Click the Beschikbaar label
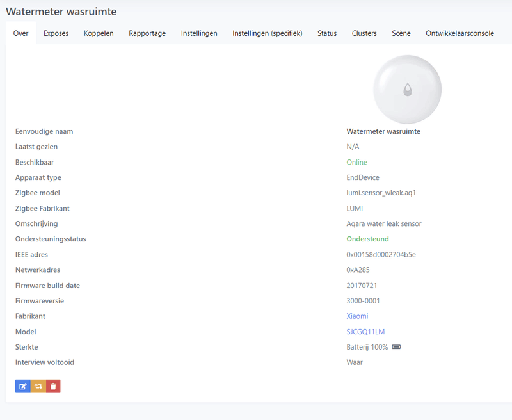 click(35, 163)
